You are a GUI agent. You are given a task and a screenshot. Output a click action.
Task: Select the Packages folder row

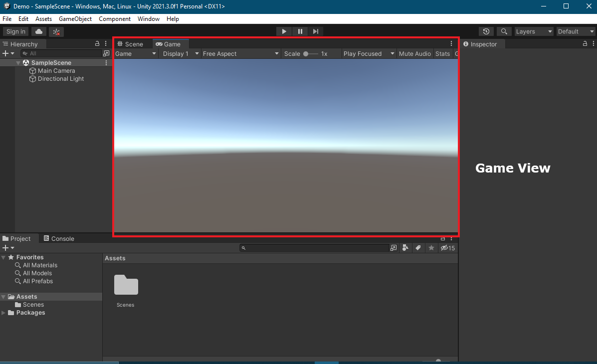[x=51, y=313]
